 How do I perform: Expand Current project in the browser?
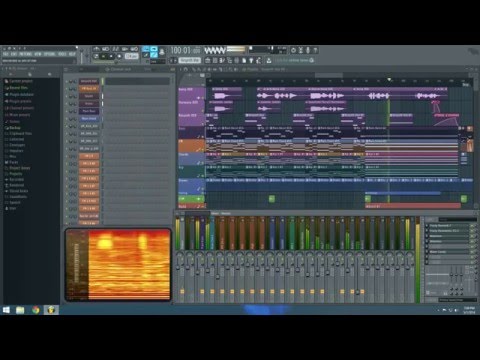click(18, 81)
